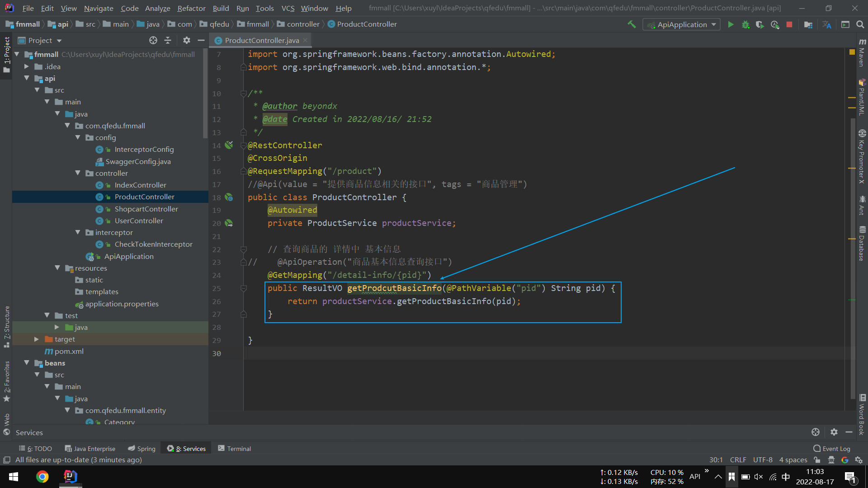The image size is (868, 488).
Task: Toggle the muted volume tray icon
Action: click(759, 477)
